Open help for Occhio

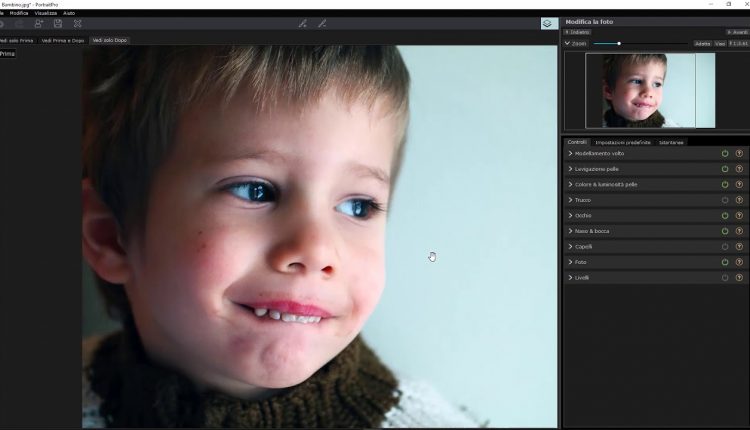739,216
